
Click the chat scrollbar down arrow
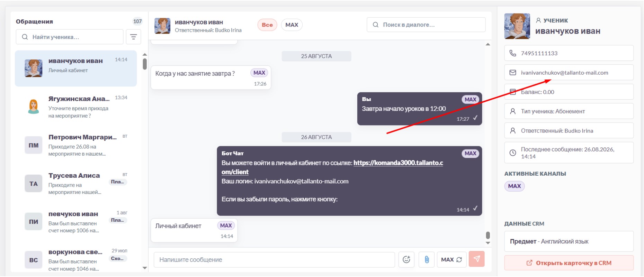pos(488,243)
